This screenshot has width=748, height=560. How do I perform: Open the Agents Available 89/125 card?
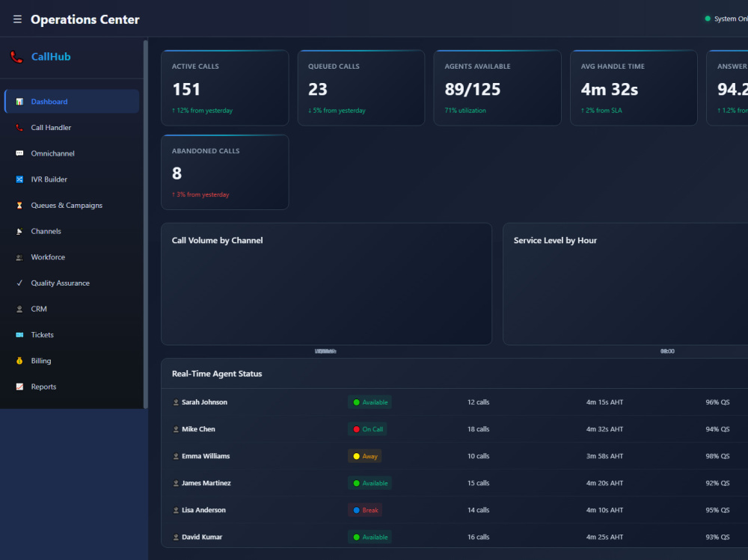(x=497, y=87)
